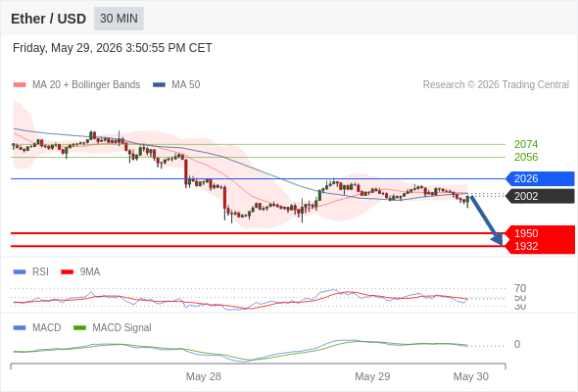Click the black 2002 current price tag

click(540, 196)
